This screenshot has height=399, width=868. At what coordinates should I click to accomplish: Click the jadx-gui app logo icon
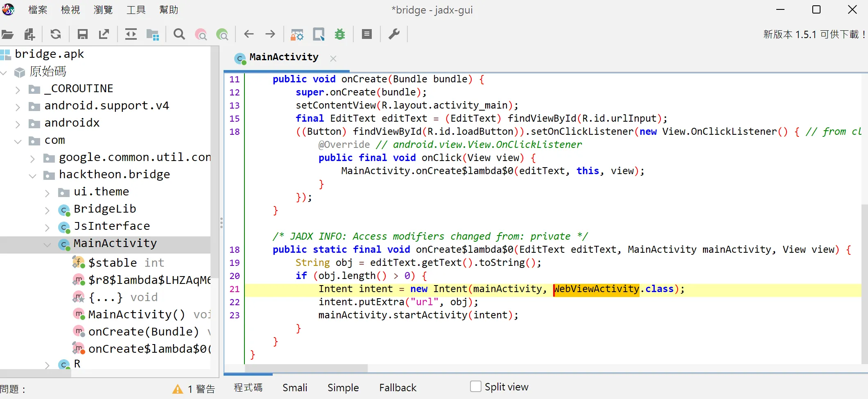(x=8, y=9)
